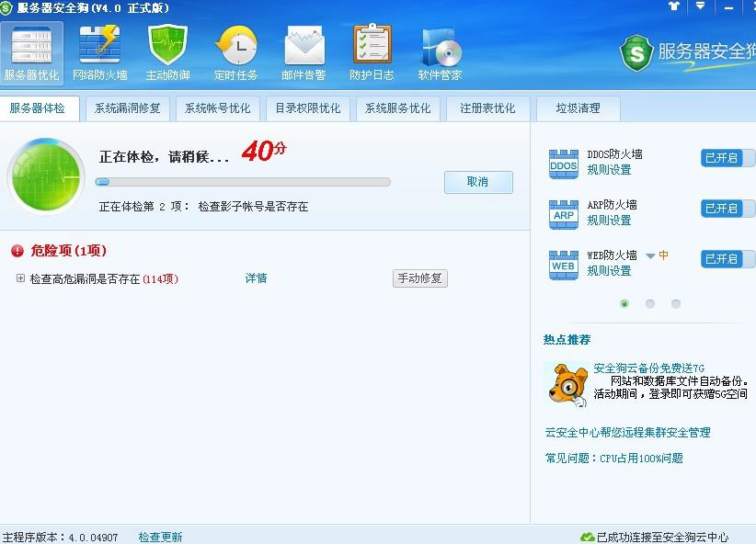This screenshot has width=756, height=544.
Task: Toggle the DDOS防火墙 已开启 switch
Action: point(728,158)
